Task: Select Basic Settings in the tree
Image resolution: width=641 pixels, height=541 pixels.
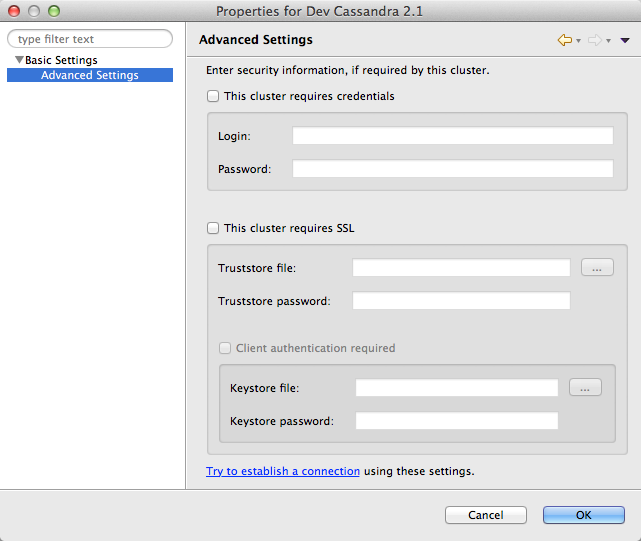Action: [x=61, y=60]
